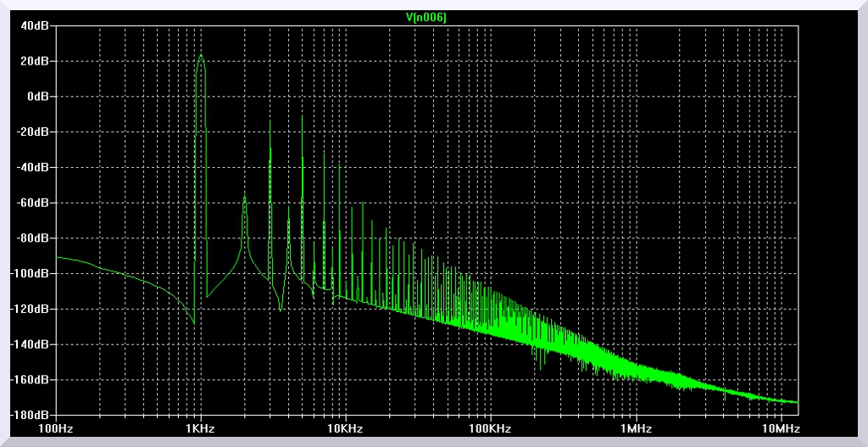Viewport: 868px width, 447px height.
Task: Click the -140dB vertical axis label
Action: pos(33,344)
